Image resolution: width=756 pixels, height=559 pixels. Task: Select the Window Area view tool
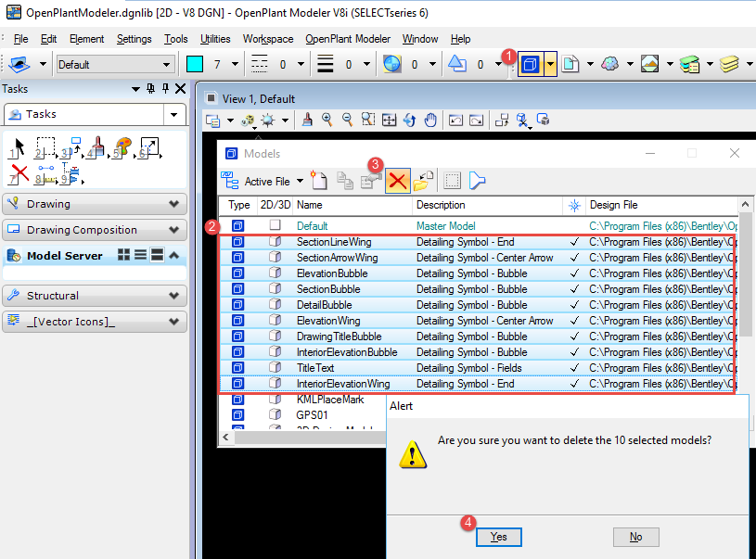tap(368, 120)
